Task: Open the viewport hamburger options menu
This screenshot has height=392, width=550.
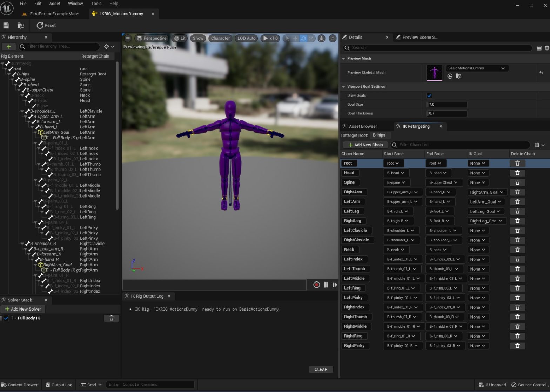Action: pos(128,38)
